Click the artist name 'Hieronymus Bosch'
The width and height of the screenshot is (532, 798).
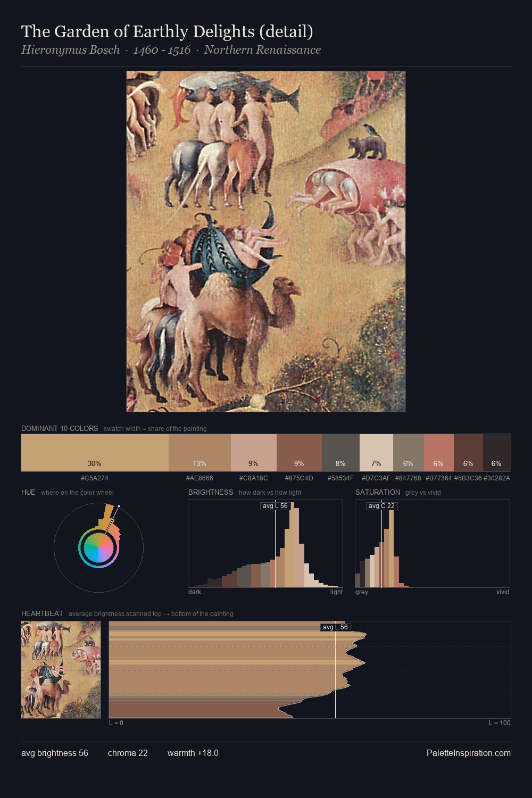click(70, 50)
